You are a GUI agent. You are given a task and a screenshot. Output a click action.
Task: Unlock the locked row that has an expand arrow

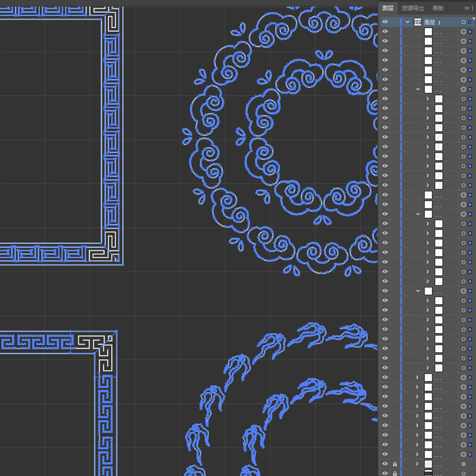point(395,464)
